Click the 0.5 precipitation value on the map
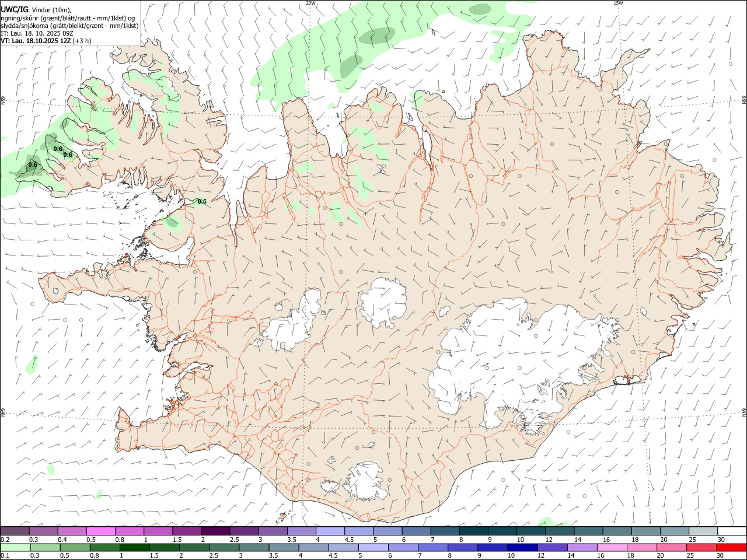This screenshot has height=560, width=747. click(202, 201)
